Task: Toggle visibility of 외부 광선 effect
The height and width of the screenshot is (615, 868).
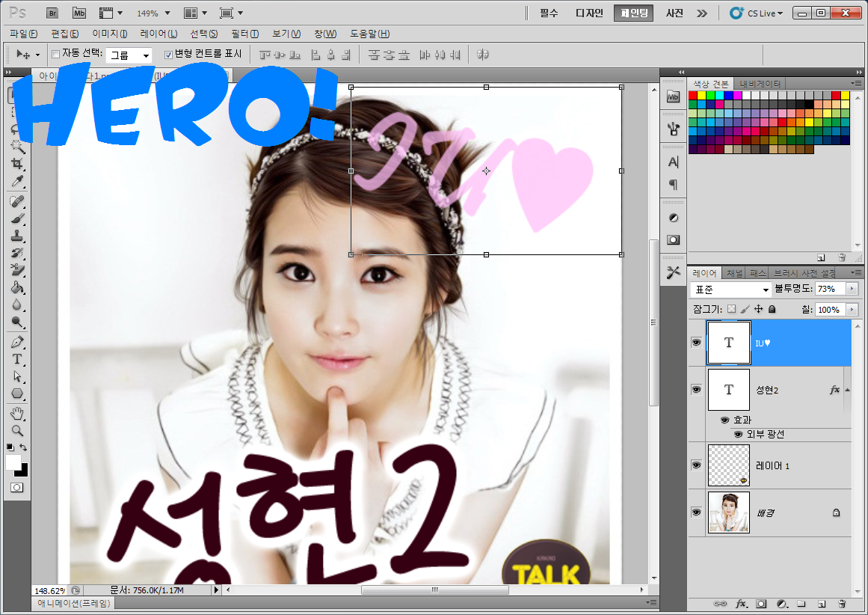Action: coord(738,435)
